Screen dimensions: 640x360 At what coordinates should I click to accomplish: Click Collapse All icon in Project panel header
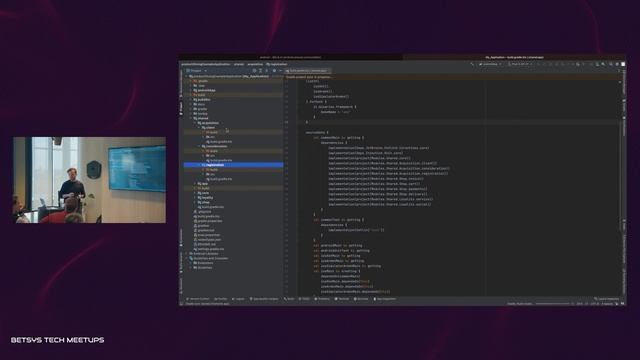267,71
